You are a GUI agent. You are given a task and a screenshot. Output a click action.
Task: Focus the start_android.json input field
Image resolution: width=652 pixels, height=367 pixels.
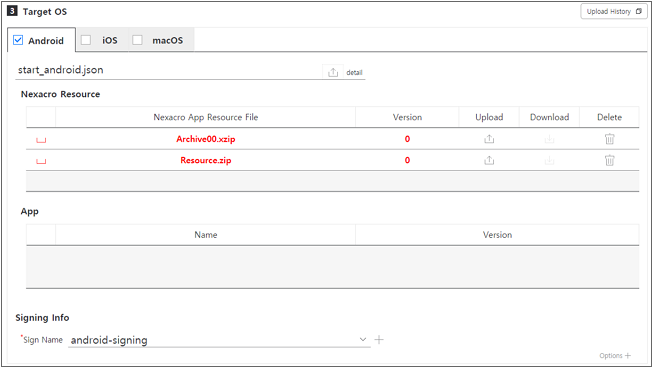(x=168, y=70)
